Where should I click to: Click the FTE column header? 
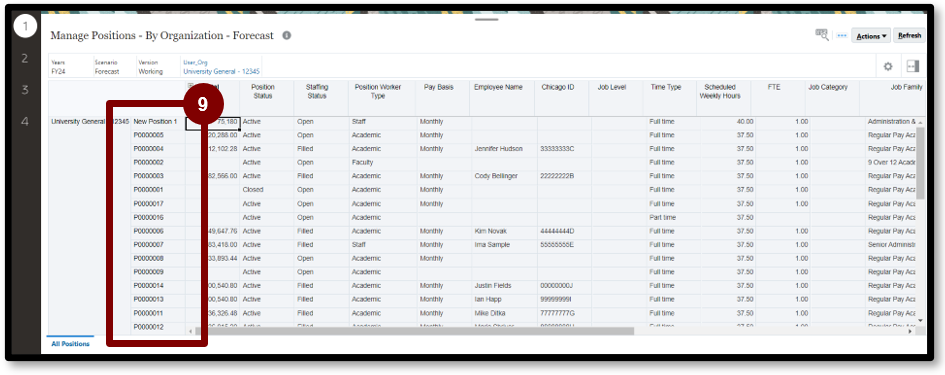[774, 87]
